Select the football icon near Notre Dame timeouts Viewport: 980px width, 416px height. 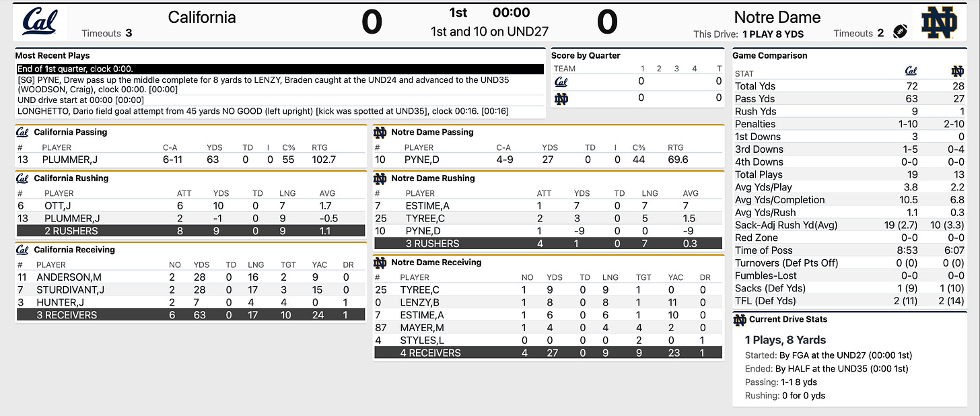(x=900, y=31)
